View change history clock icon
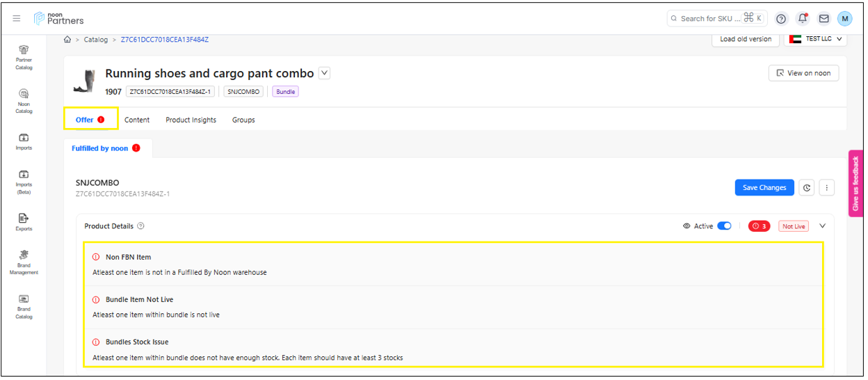 806,187
